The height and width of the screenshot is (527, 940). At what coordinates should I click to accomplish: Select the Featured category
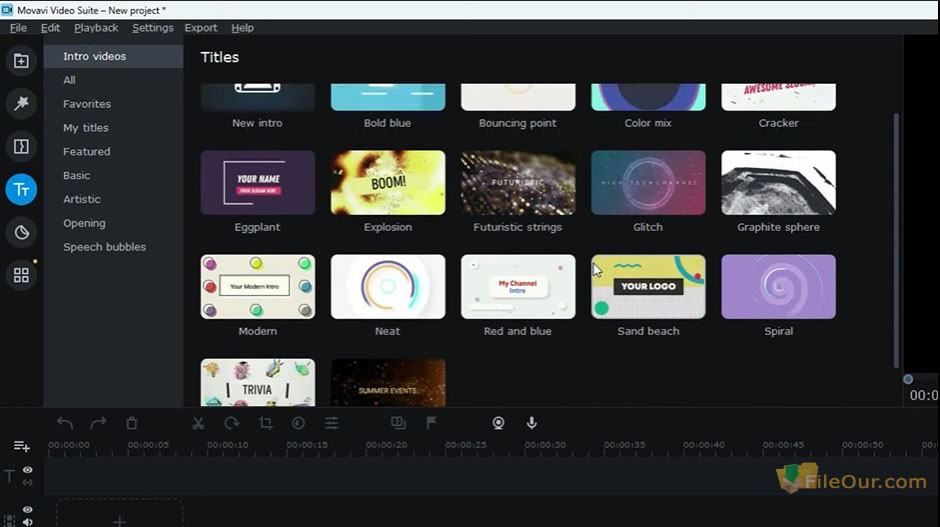click(x=113, y=152)
